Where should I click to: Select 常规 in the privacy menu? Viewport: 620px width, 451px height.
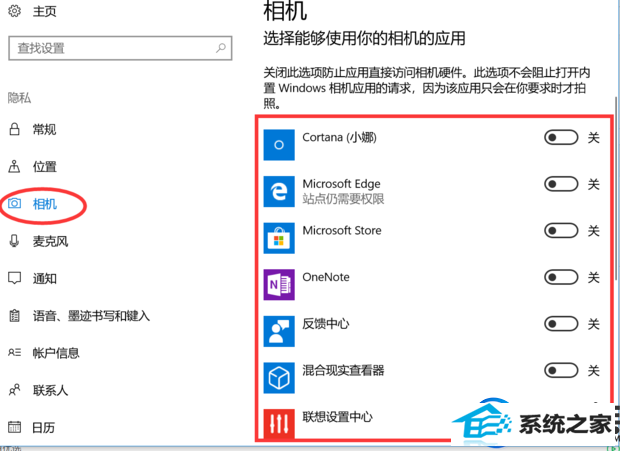click(x=44, y=129)
